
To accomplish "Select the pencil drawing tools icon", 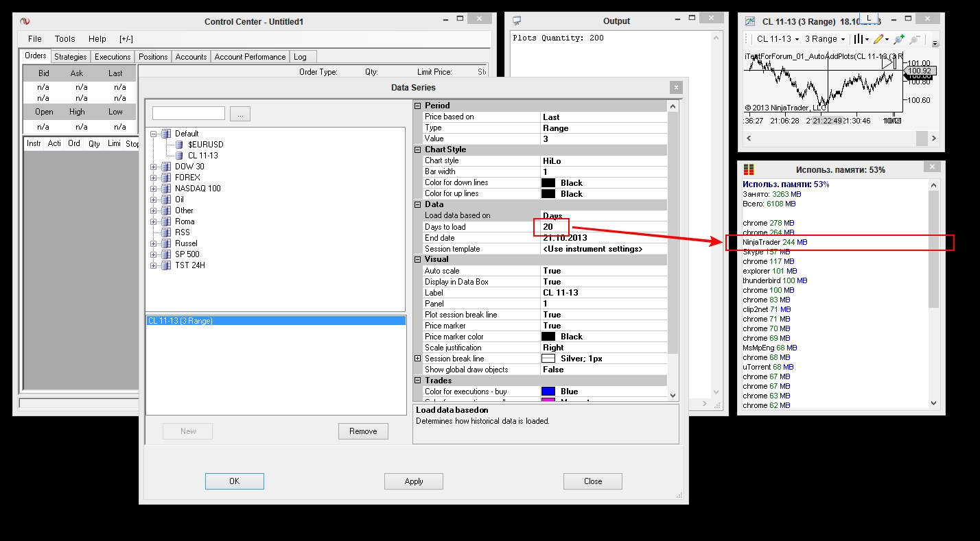I will pos(879,39).
